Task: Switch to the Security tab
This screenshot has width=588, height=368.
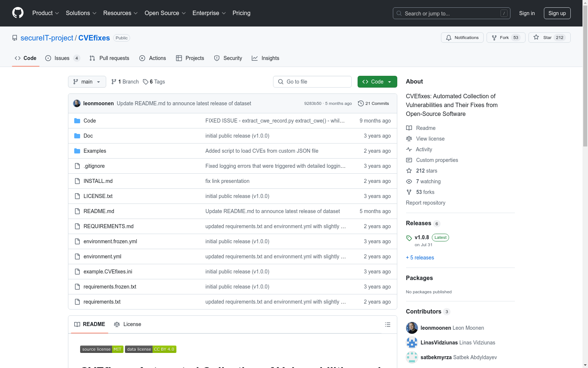Action: pos(228,58)
